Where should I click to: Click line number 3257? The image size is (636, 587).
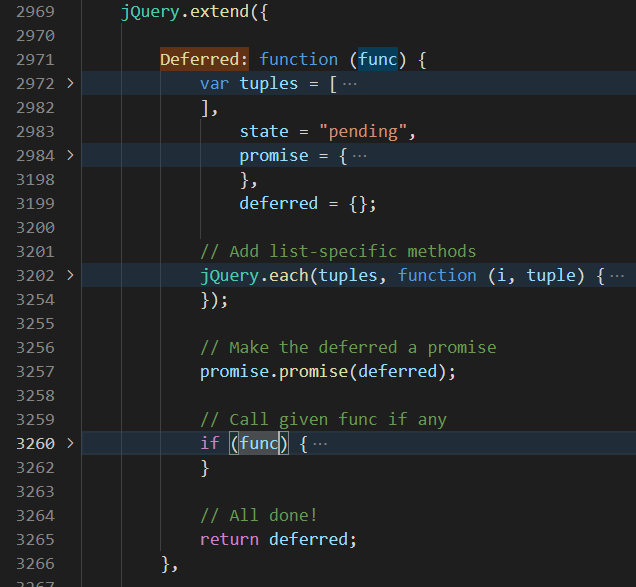tap(35, 371)
